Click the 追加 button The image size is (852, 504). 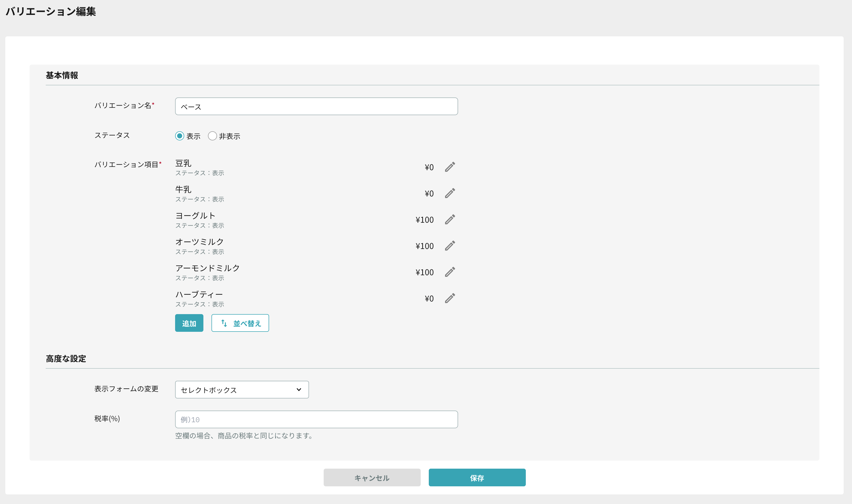click(x=189, y=323)
